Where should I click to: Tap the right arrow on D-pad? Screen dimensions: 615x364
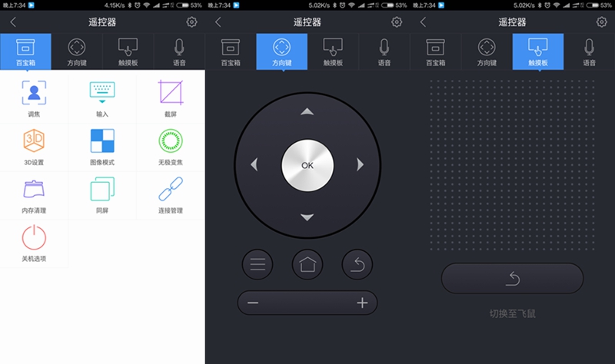pyautogui.click(x=361, y=164)
